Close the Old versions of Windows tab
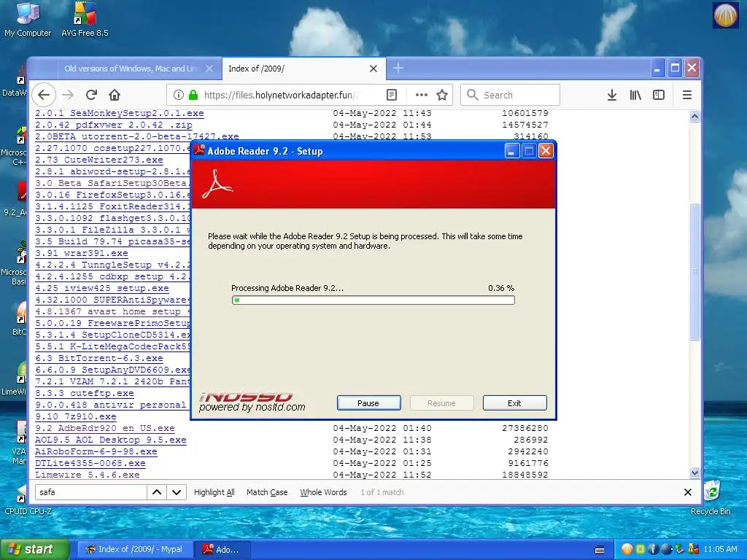Viewport: 747px width, 560px height. pyautogui.click(x=209, y=69)
